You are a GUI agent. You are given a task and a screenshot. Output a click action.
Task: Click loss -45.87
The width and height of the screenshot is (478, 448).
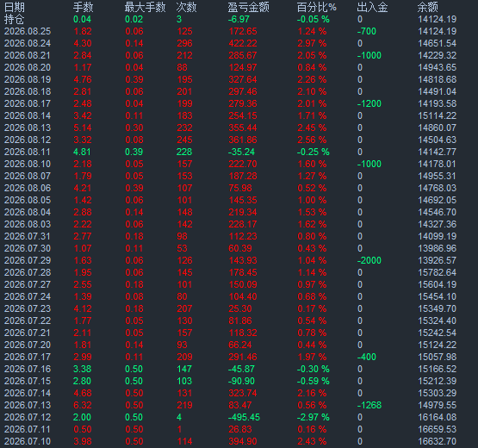(241, 369)
